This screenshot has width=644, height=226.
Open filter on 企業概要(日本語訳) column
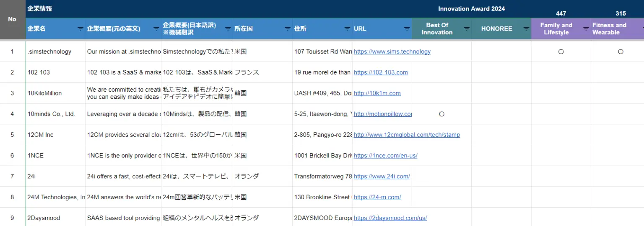[x=228, y=29]
